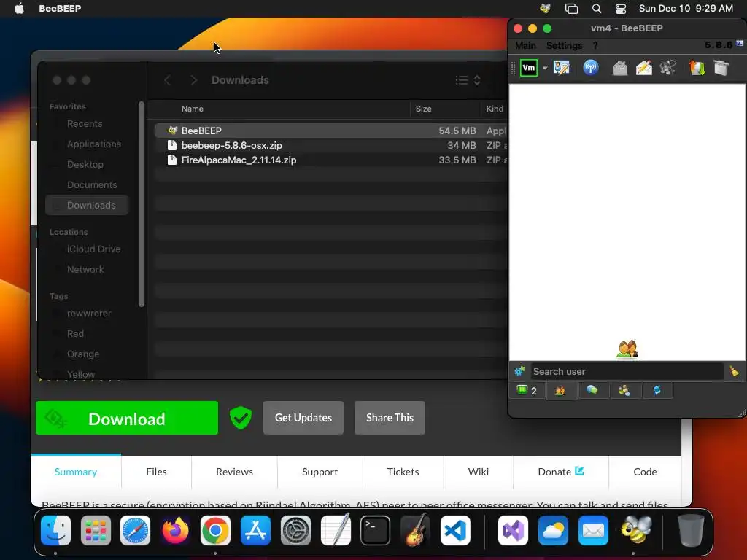Open Spotlight search in the menu bar
Image resolution: width=747 pixels, height=560 pixels.
pos(597,9)
